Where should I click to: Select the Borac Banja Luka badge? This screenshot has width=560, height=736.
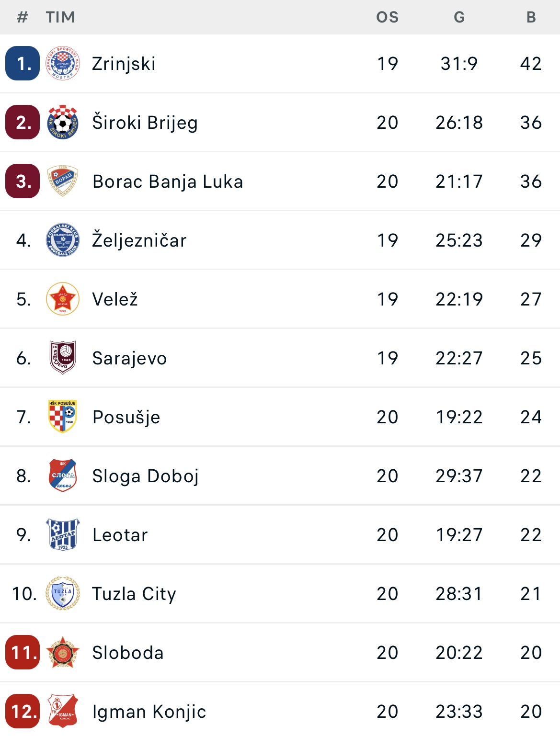[63, 181]
